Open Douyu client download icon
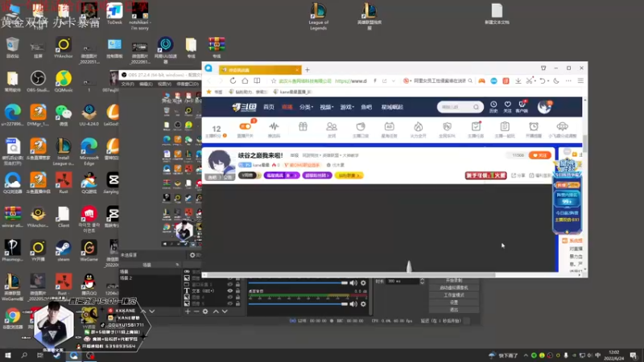The height and width of the screenshot is (362, 644). (x=522, y=107)
